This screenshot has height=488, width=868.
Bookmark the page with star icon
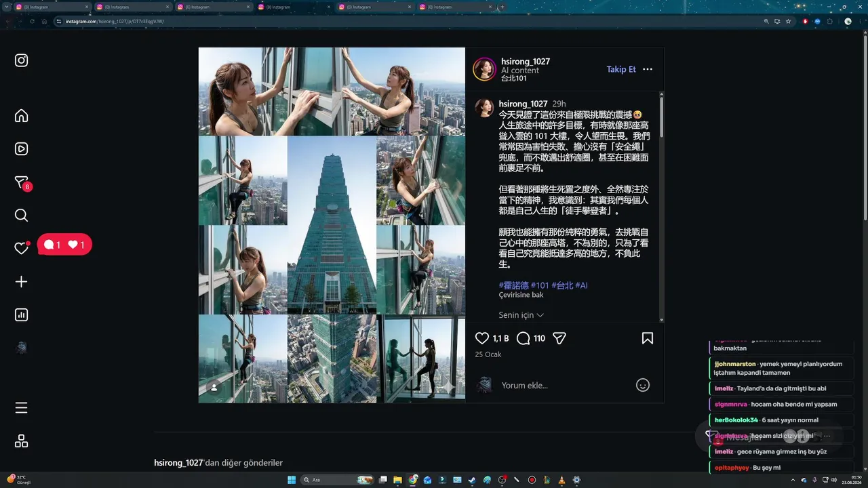(788, 21)
